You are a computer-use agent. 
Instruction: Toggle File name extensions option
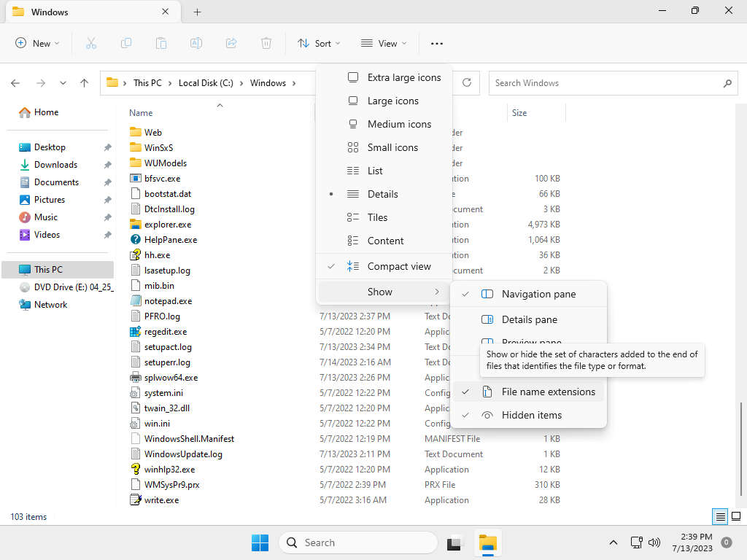coord(528,392)
